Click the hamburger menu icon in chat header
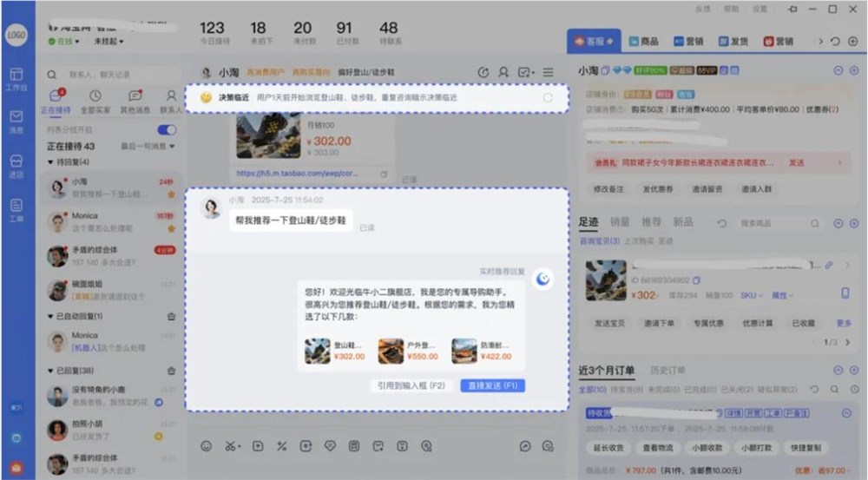This screenshot has width=868, height=480. (x=548, y=73)
